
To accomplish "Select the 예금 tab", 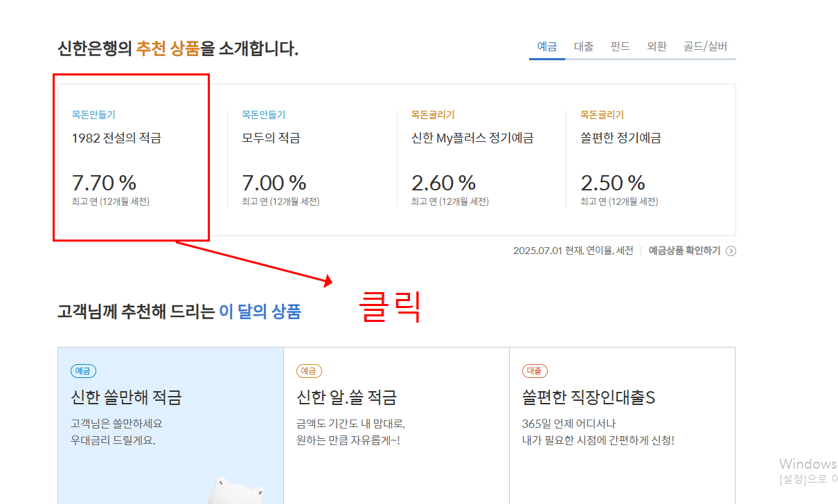I will (x=547, y=46).
